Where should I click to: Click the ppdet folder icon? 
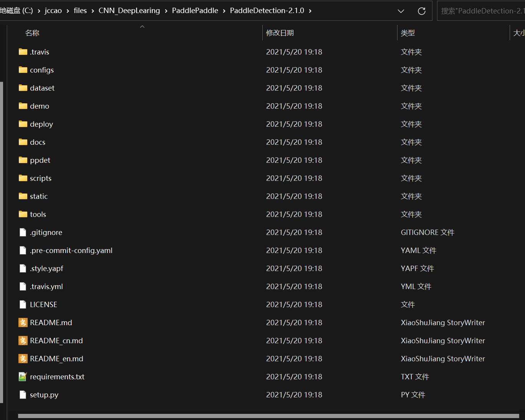coord(23,160)
